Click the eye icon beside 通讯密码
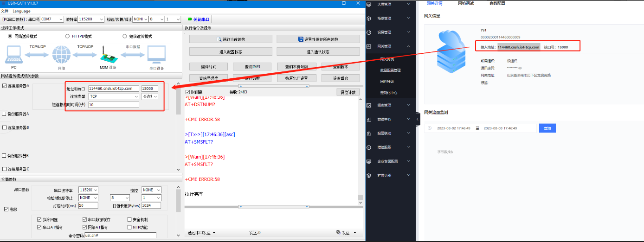Image resolution: width=644 pixels, height=242 pixels. click(527, 68)
